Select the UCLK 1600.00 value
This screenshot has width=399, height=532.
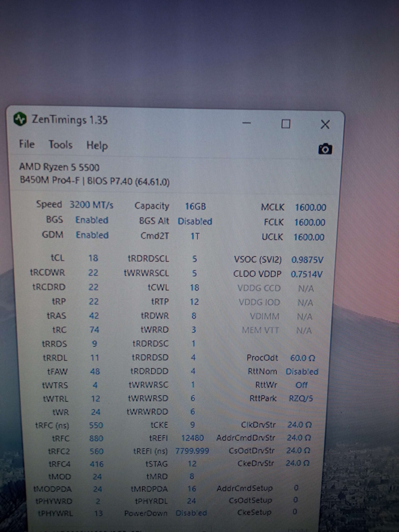click(x=309, y=237)
